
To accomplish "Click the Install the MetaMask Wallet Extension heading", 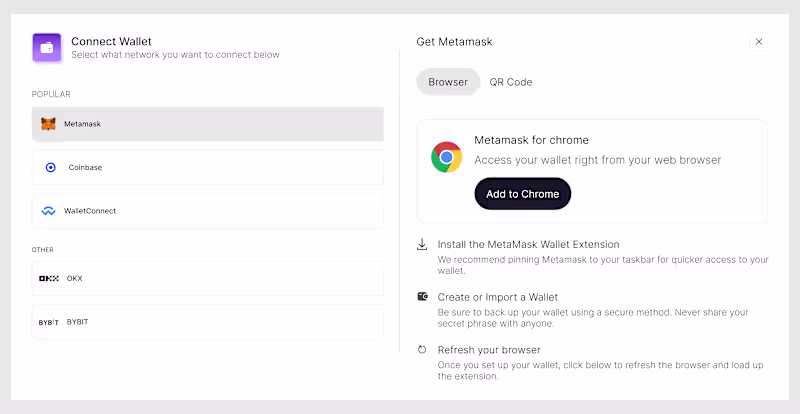I will (x=528, y=244).
